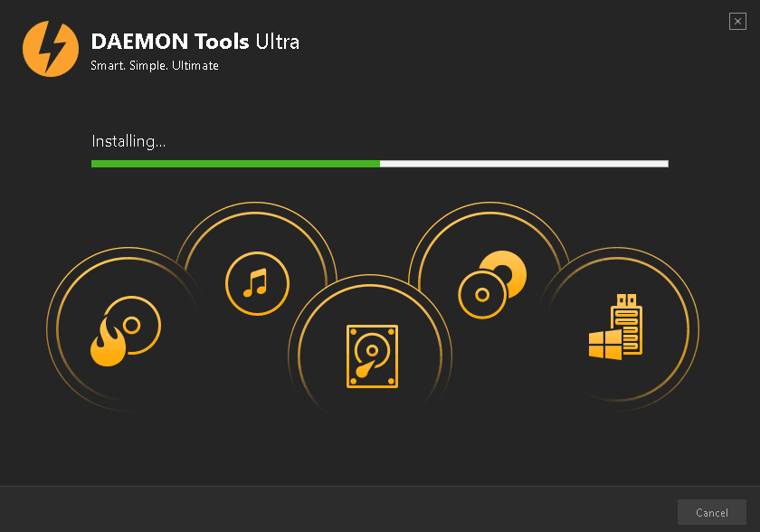Click the Windows logo in the USB icon
760x532 pixels.
[x=605, y=345]
